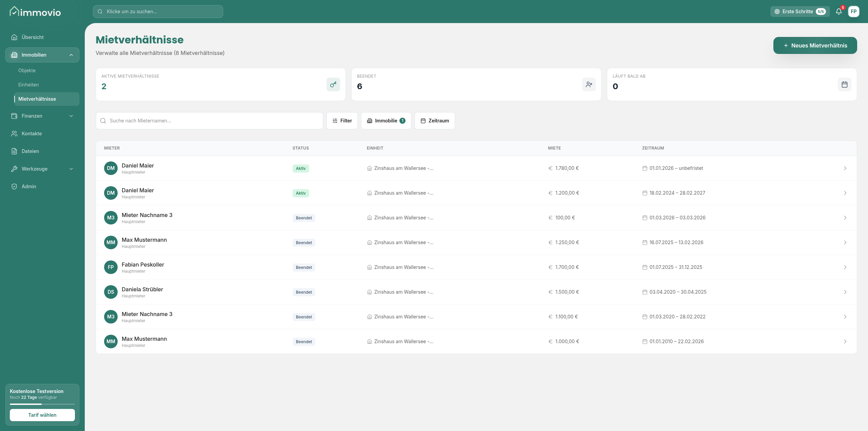Screen dimensions: 868x431
Task: Open the Zeitraum date filter
Action: pyautogui.click(x=435, y=121)
